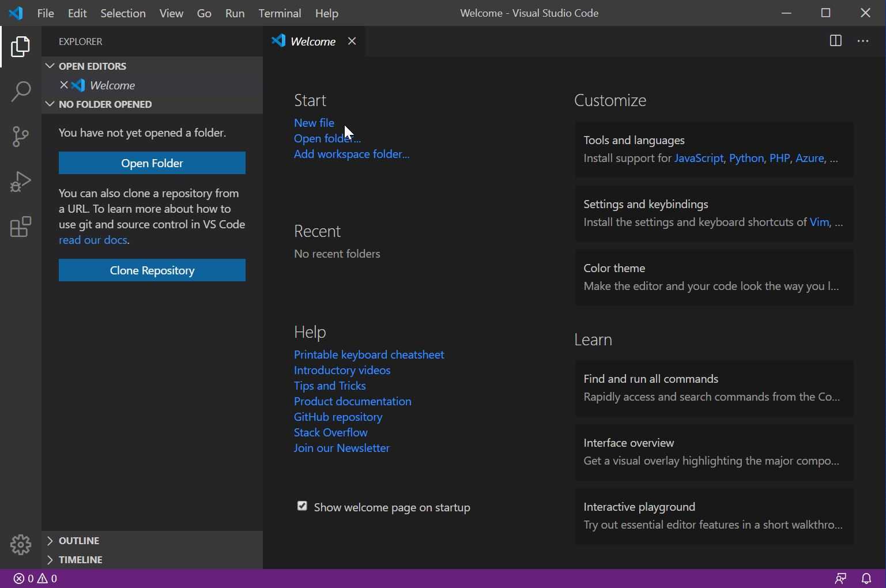
Task: Click Join our Newsletter link
Action: pyautogui.click(x=342, y=448)
